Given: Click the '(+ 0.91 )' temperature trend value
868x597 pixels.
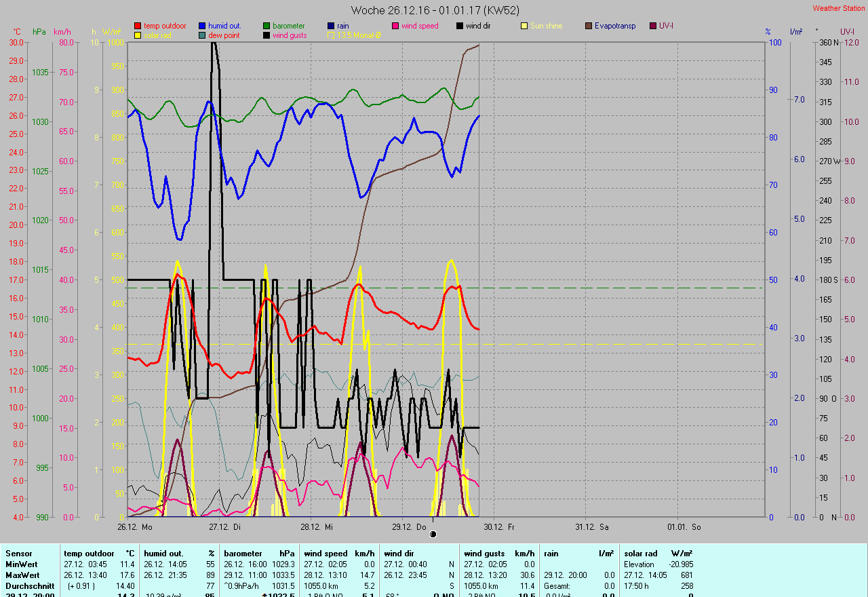Looking at the screenshot, I should [x=81, y=586].
